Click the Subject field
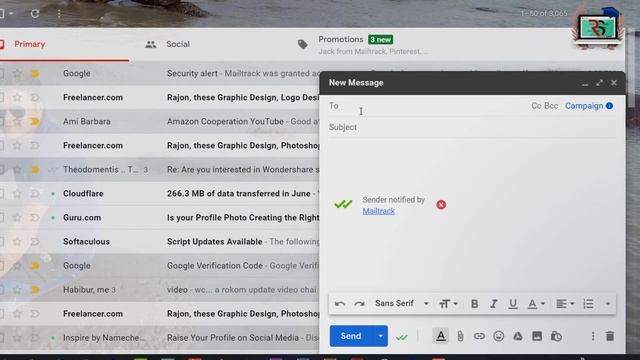The width and height of the screenshot is (640, 360). [x=472, y=127]
